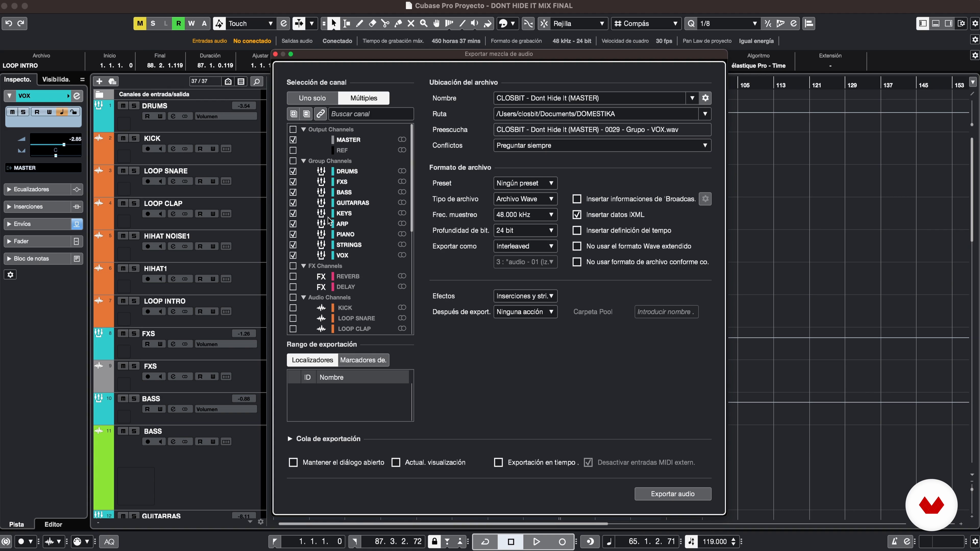980x551 pixels.
Task: Mute the KICK track
Action: pyautogui.click(x=123, y=139)
